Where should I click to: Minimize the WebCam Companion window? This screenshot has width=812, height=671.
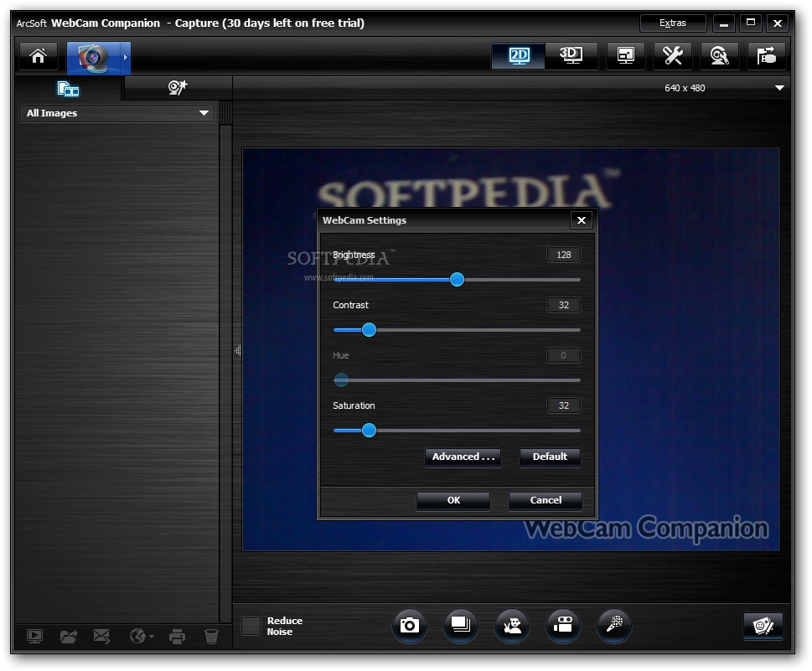(724, 23)
